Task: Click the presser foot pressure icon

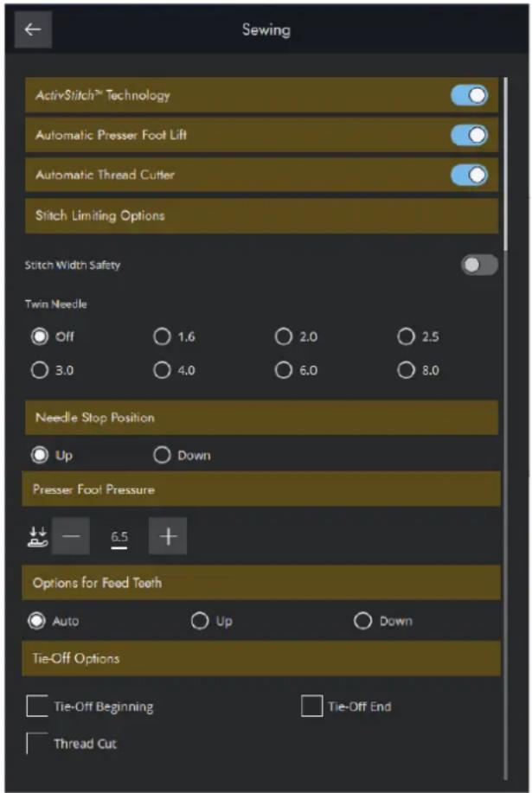Action: click(x=37, y=536)
